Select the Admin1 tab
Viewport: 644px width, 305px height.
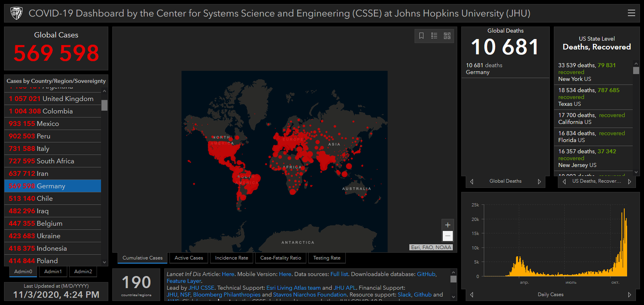tap(53, 272)
